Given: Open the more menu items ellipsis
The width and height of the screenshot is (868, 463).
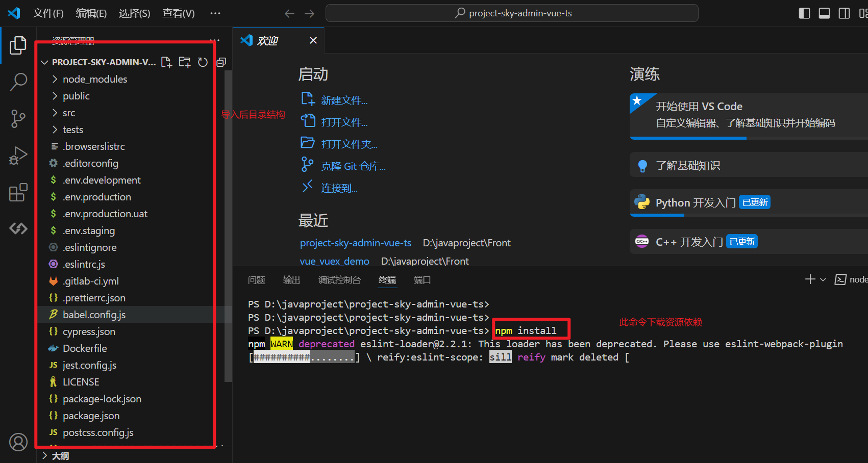Looking at the screenshot, I should [x=215, y=13].
